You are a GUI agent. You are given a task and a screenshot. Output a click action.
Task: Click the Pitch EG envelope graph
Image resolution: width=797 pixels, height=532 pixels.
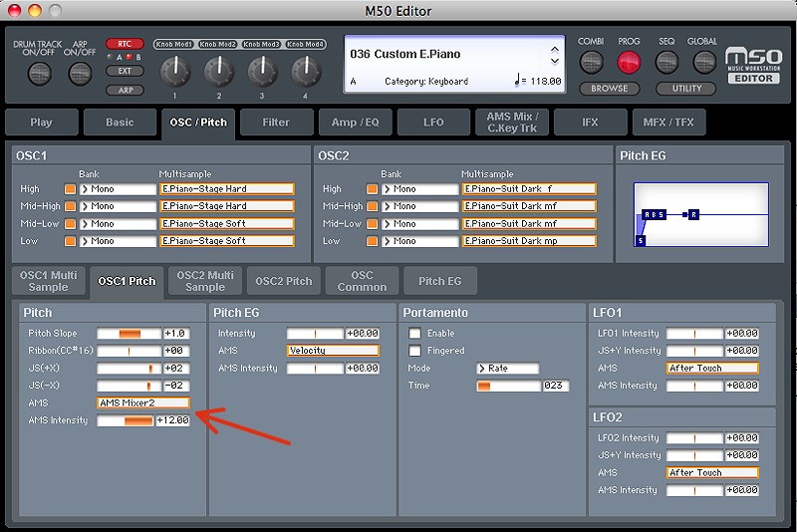[701, 214]
